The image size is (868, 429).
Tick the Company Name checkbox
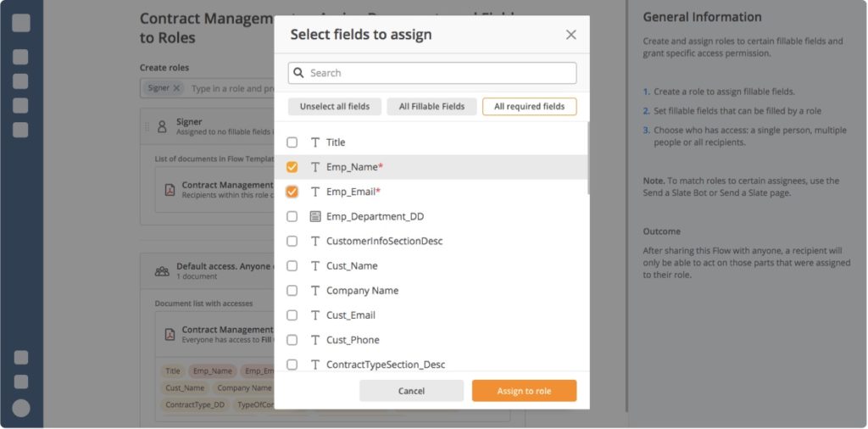[x=292, y=291]
